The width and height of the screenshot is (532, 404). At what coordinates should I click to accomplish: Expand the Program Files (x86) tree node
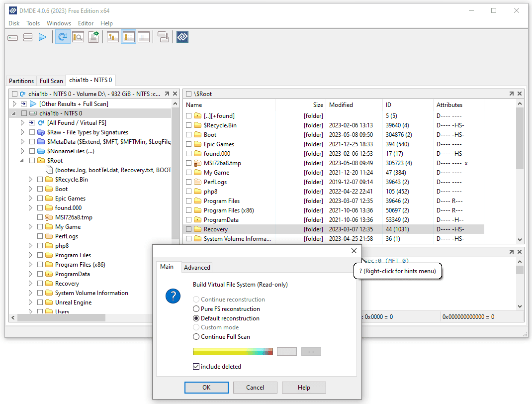pos(30,265)
